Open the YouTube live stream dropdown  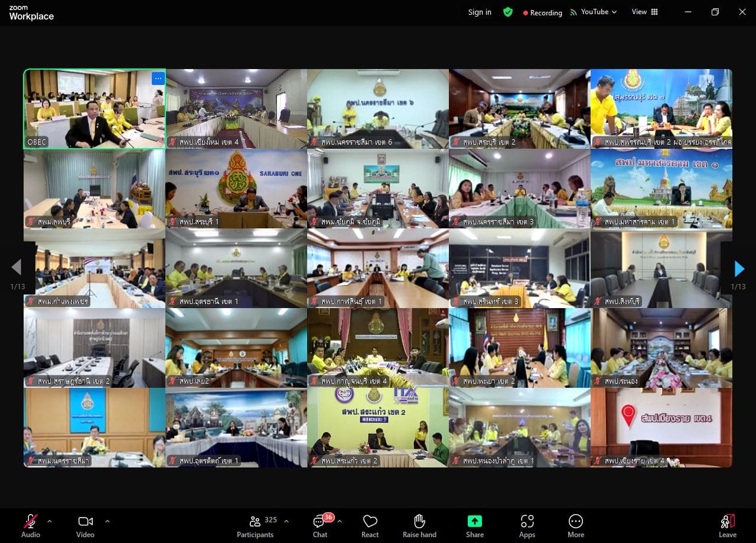point(594,12)
